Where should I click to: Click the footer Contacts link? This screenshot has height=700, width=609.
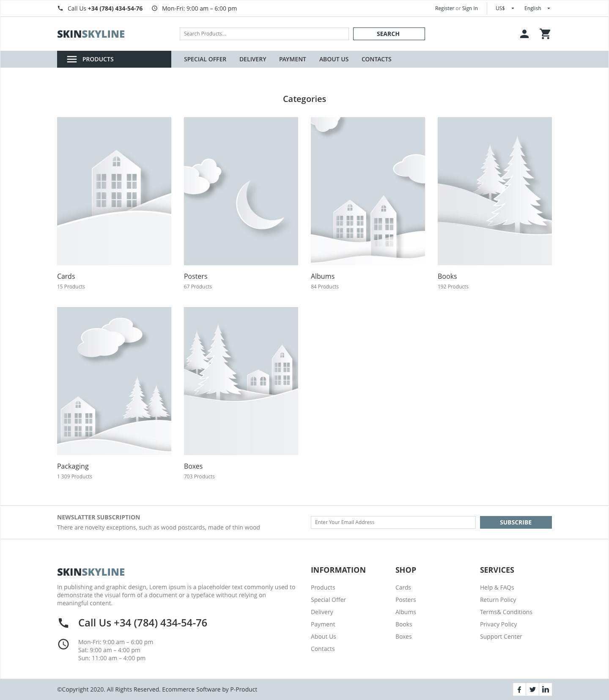(x=323, y=649)
